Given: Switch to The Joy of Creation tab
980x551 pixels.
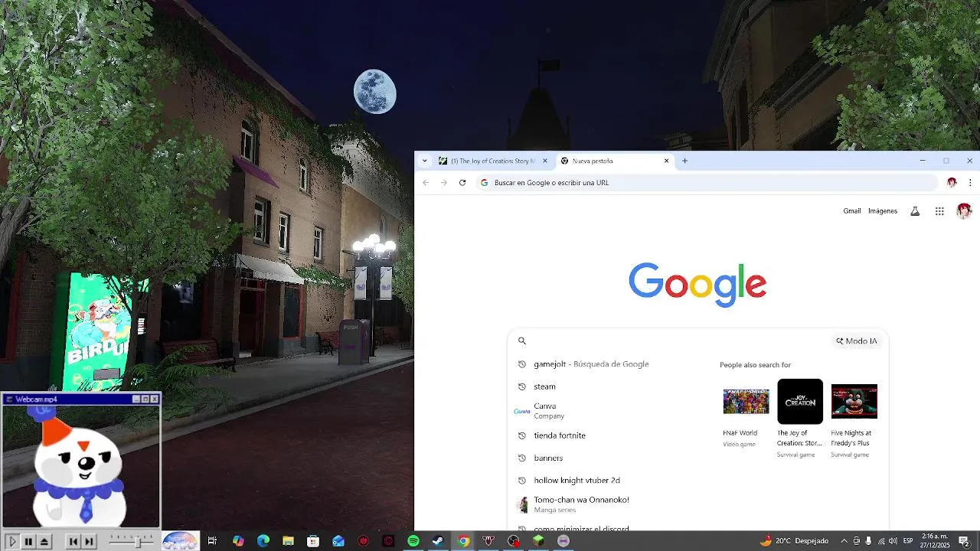Looking at the screenshot, I should click(x=493, y=161).
